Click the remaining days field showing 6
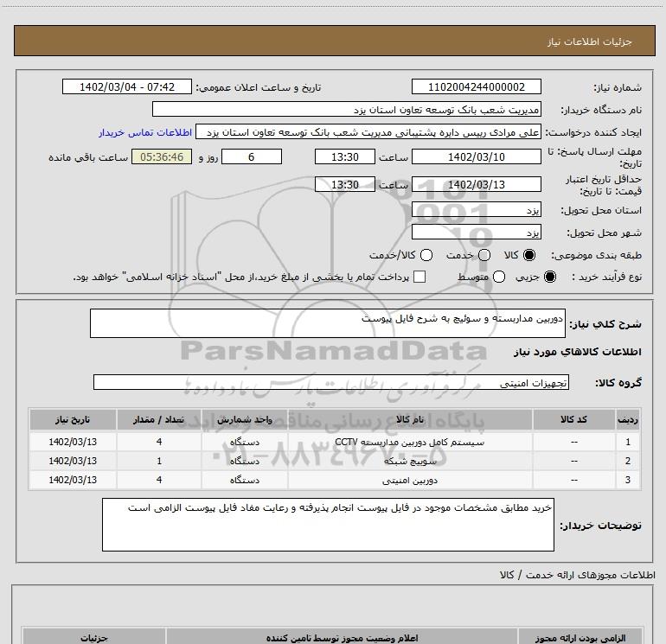The height and width of the screenshot is (644, 666). [x=252, y=156]
